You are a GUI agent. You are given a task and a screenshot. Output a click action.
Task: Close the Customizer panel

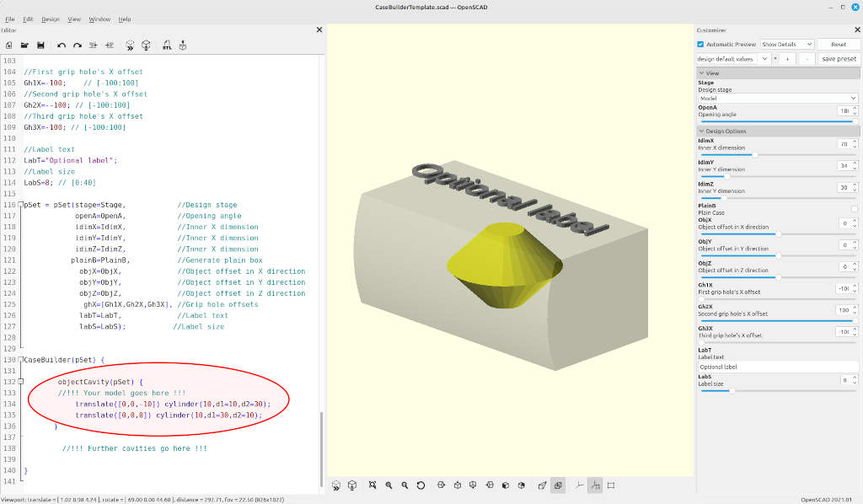pos(857,29)
